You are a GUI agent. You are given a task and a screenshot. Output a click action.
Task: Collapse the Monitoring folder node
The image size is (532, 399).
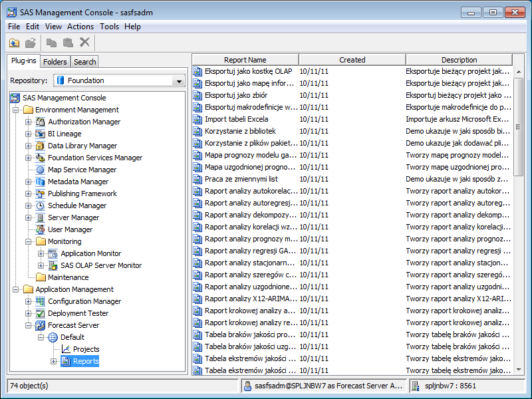click(28, 241)
